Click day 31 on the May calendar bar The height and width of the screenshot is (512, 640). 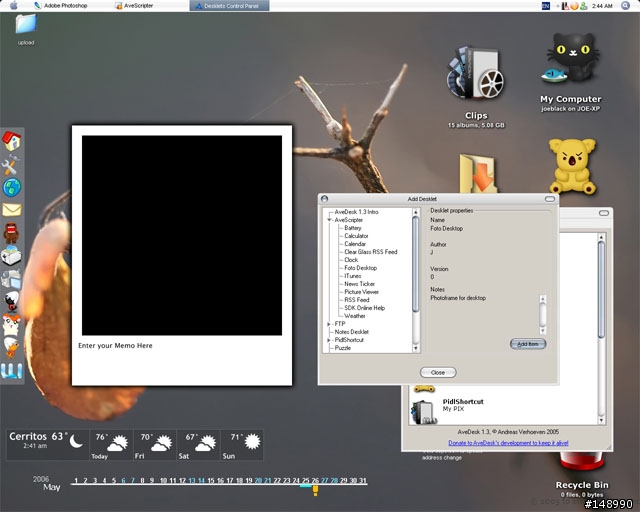pyautogui.click(x=362, y=481)
